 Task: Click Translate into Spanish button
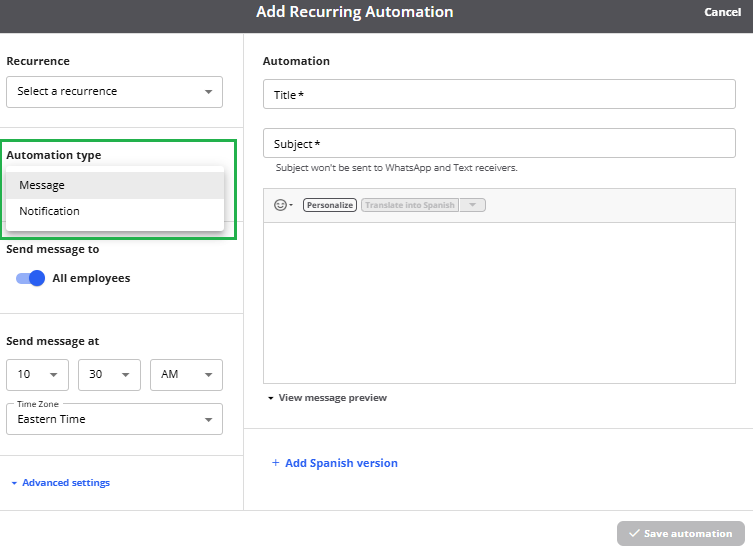click(409, 205)
